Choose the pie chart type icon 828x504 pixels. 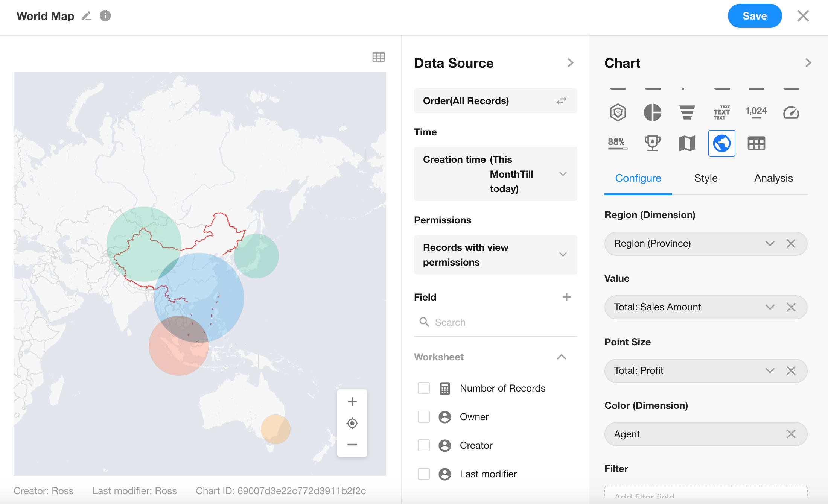[652, 112]
